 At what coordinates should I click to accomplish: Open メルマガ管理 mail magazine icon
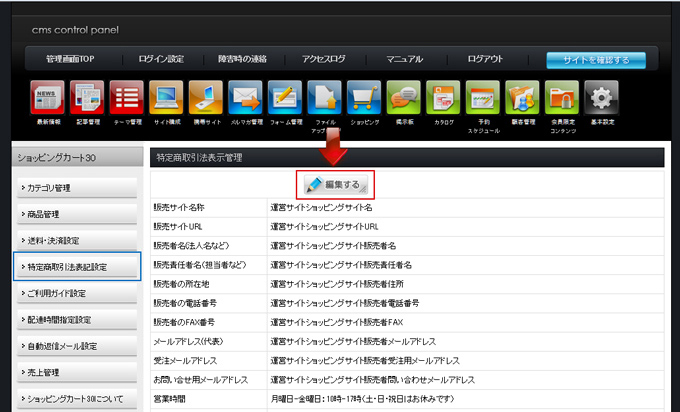(245, 98)
